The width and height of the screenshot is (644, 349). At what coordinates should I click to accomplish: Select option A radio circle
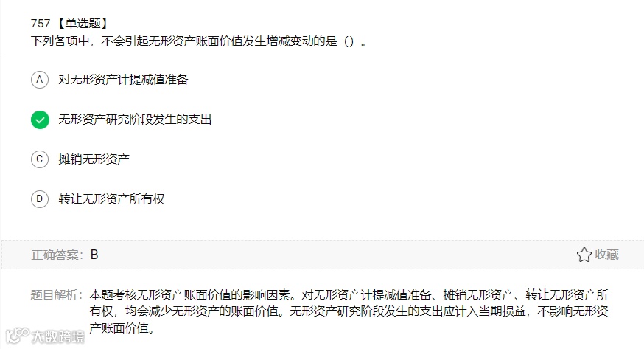40,80
